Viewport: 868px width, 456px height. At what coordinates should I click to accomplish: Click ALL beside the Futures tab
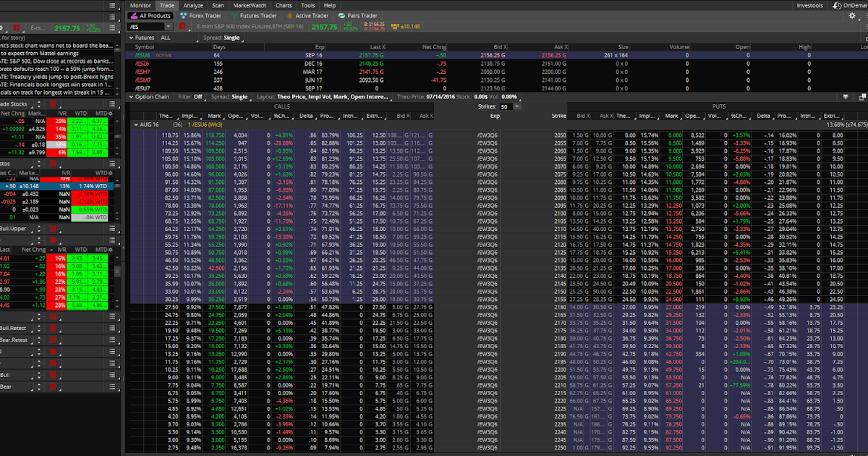click(x=166, y=38)
